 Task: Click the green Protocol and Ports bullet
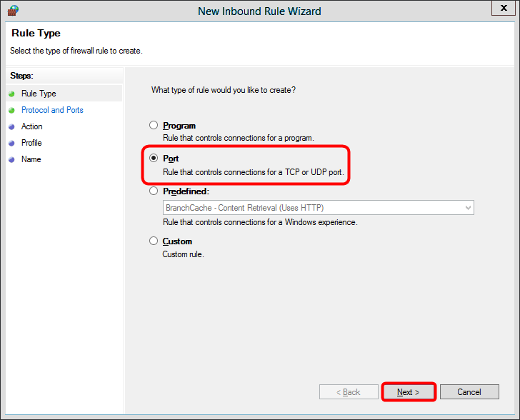pyautogui.click(x=11, y=110)
